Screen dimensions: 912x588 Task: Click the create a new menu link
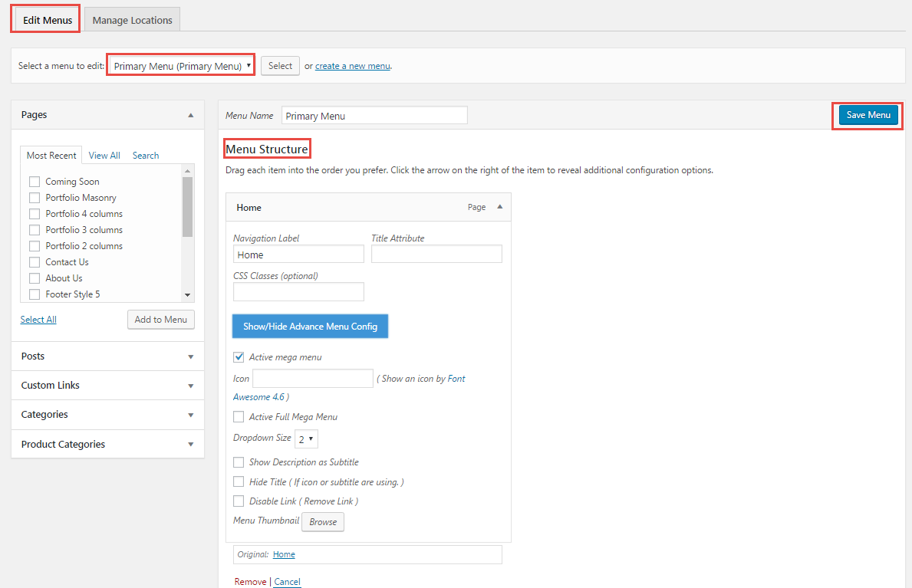click(353, 66)
